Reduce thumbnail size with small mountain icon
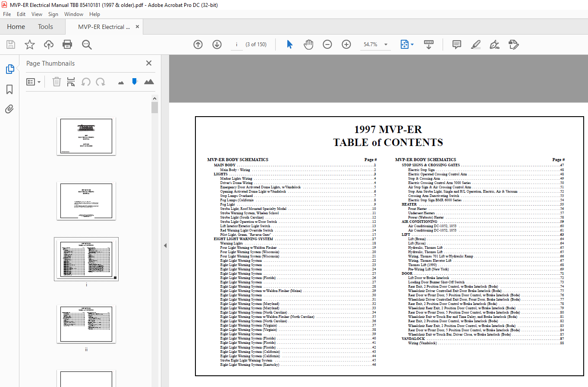588x387 pixels. tap(121, 82)
